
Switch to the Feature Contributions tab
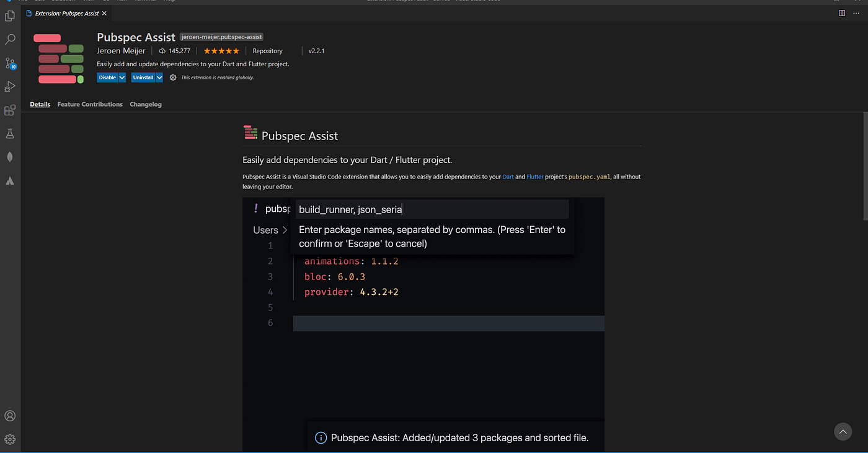coord(89,104)
